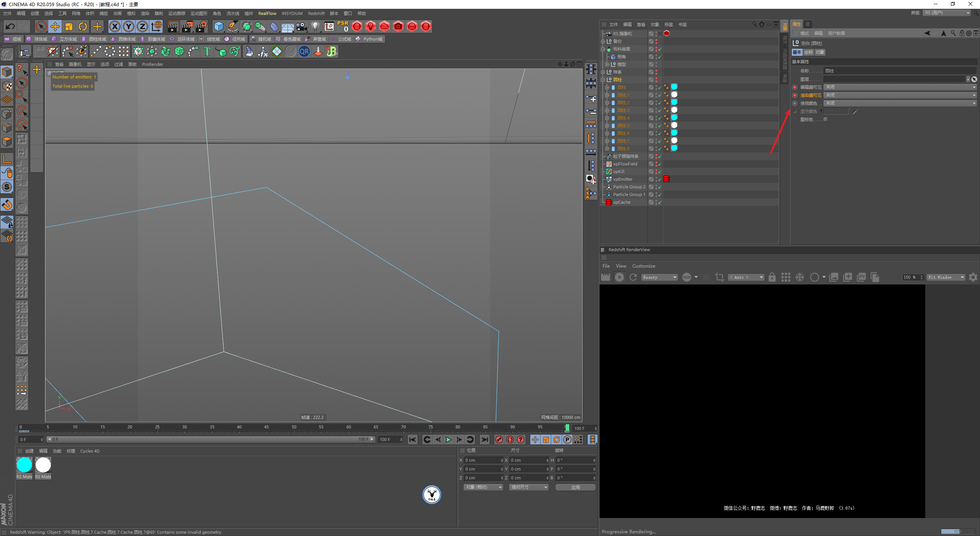Open the 使用颜色 dropdown

point(900,103)
